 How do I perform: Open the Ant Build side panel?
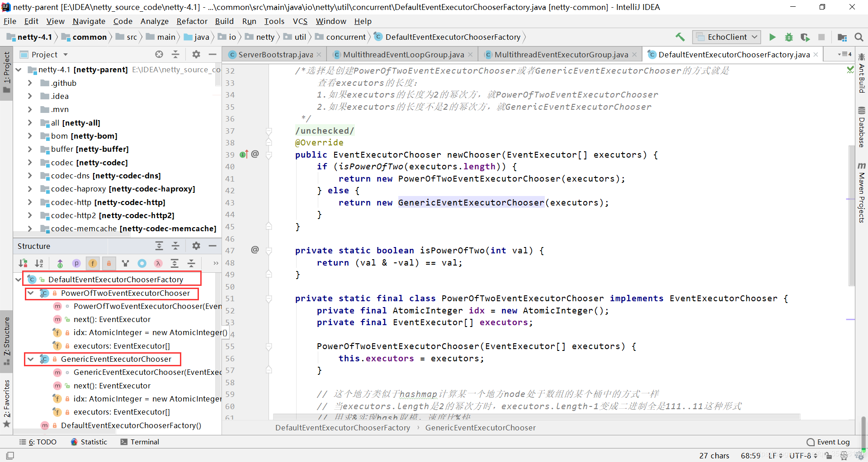(x=862, y=73)
